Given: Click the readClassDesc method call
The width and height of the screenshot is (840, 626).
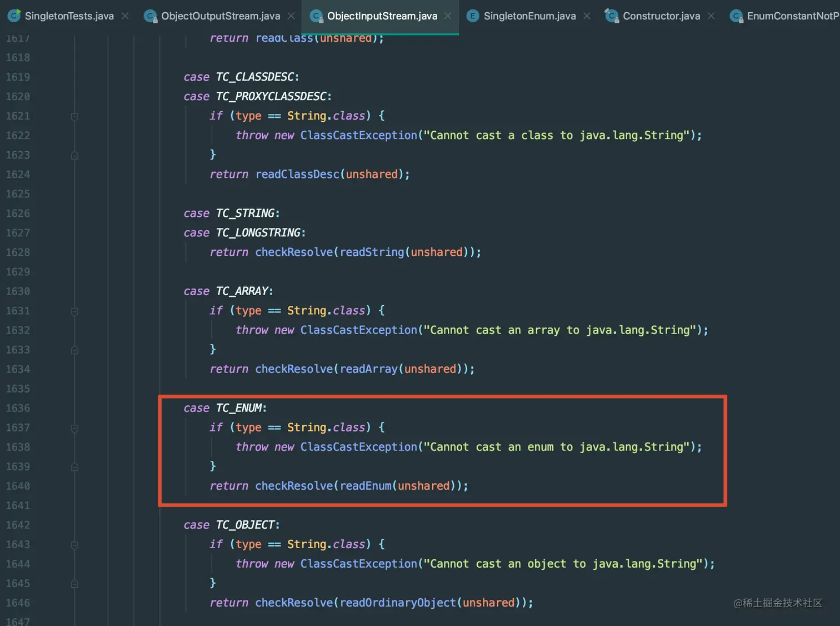Looking at the screenshot, I should pyautogui.click(x=297, y=175).
